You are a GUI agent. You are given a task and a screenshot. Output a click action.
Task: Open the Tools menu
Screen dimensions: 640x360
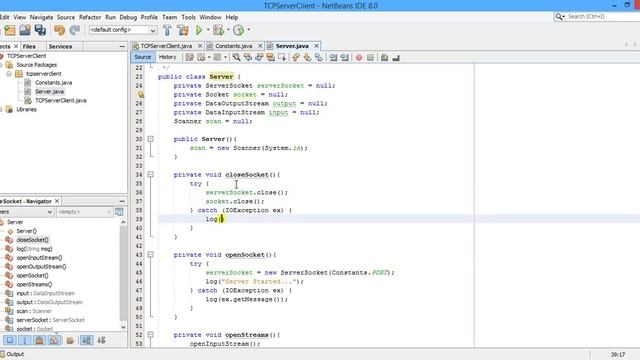click(x=188, y=17)
